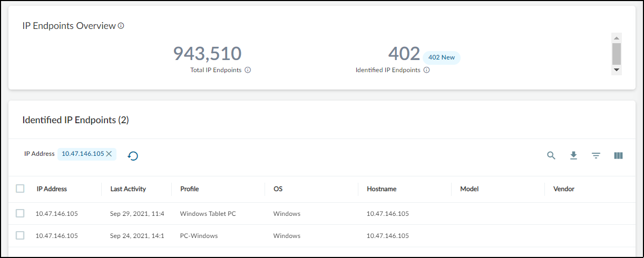Select the PC-Windows row checkbox

[x=20, y=235]
